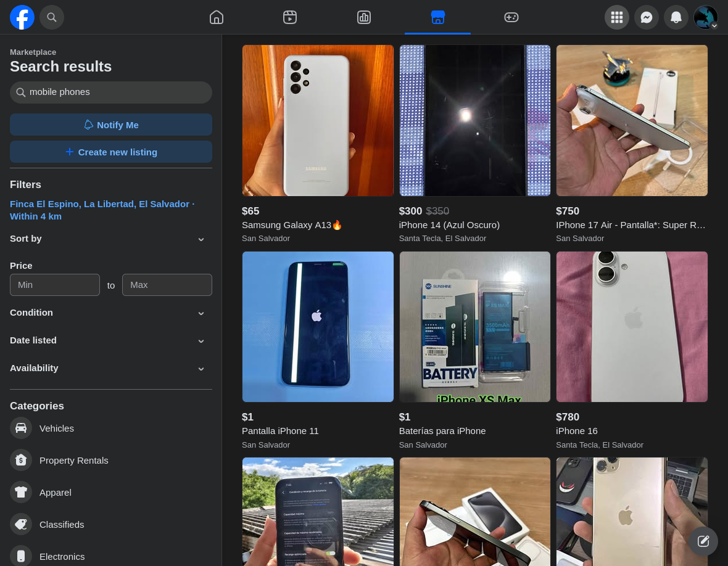The image size is (728, 566).
Task: Click iPhone 16 title text
Action: coord(577,431)
